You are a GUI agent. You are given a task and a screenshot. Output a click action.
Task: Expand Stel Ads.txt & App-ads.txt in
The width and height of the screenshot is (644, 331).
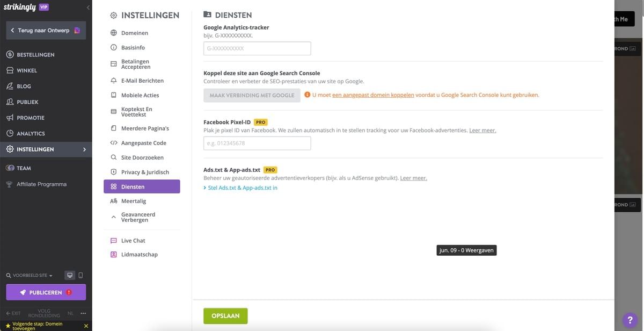click(240, 188)
